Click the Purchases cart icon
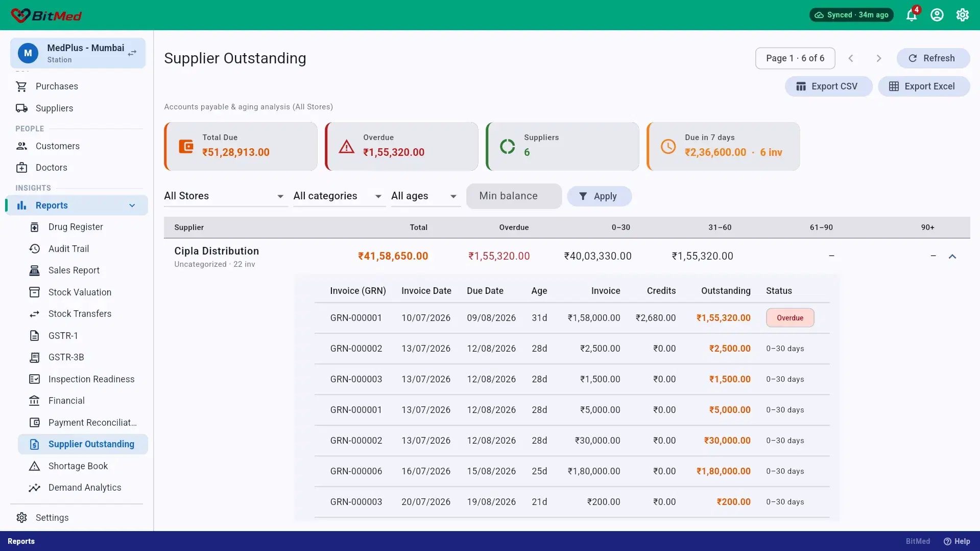Viewport: 980px width, 551px height. 21,86
